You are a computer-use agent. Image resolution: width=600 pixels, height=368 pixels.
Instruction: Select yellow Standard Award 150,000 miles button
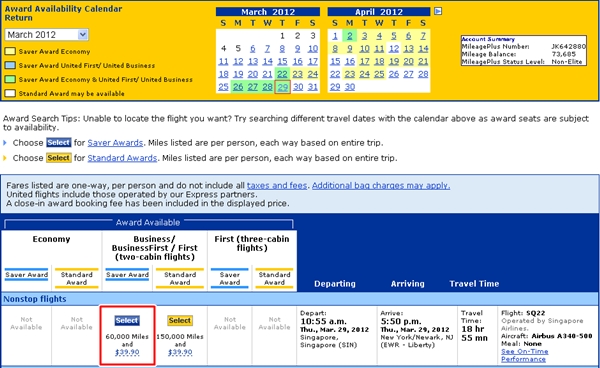coord(180,321)
